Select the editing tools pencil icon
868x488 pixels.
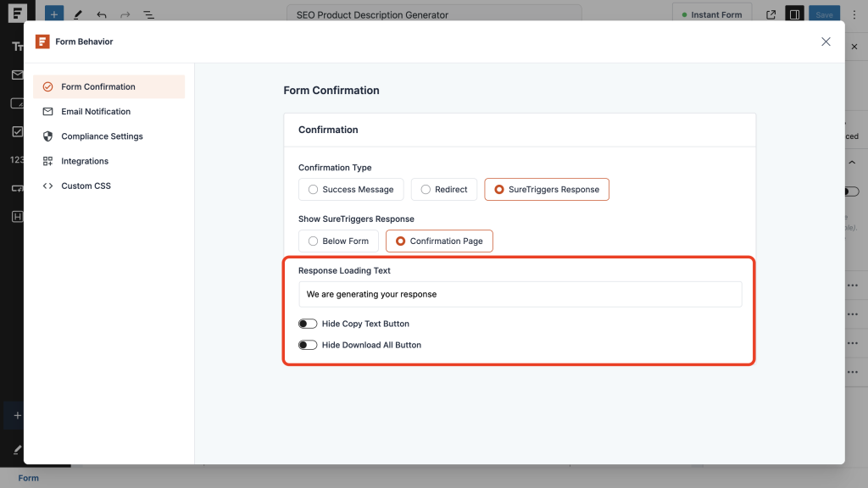point(77,14)
